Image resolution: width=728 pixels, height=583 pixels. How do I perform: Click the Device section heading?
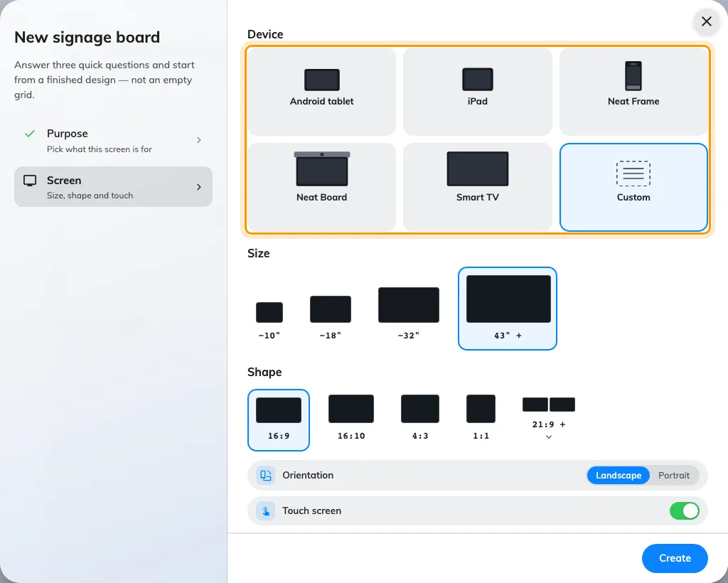[265, 34]
